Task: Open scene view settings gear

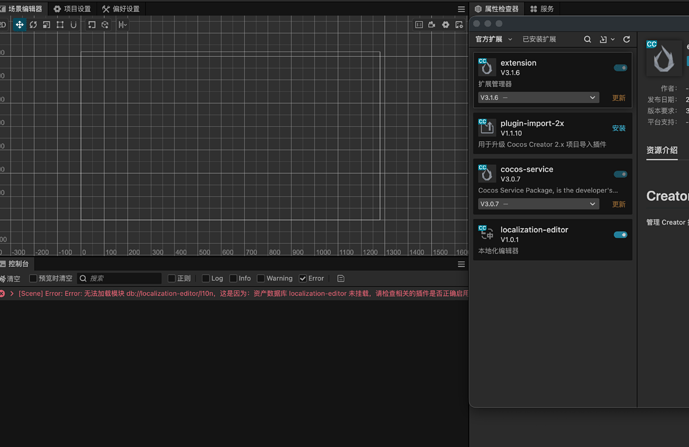Action: click(446, 25)
